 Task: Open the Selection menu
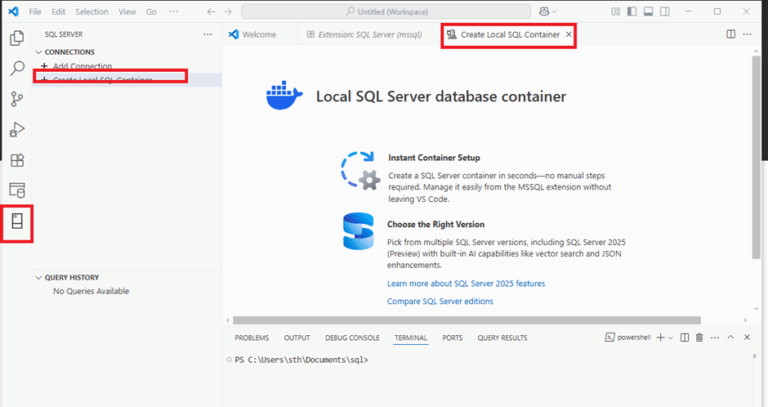pyautogui.click(x=91, y=11)
